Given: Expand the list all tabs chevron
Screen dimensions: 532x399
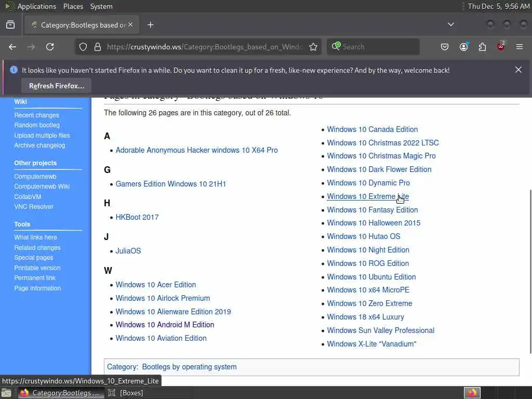Looking at the screenshot, I should [451, 24].
